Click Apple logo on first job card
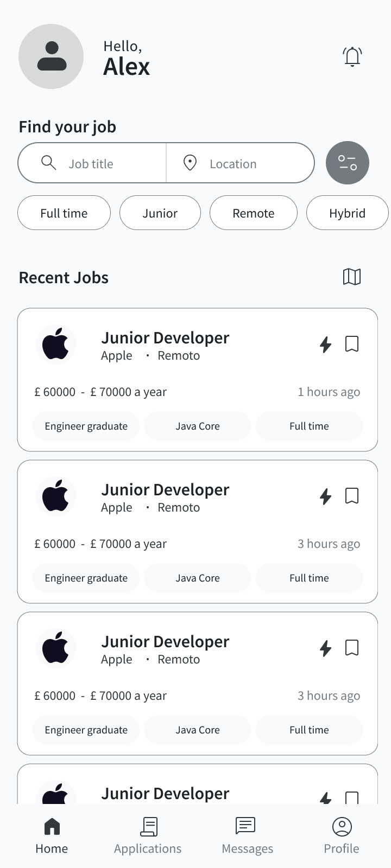Image resolution: width=391 pixels, height=868 pixels. 55,344
